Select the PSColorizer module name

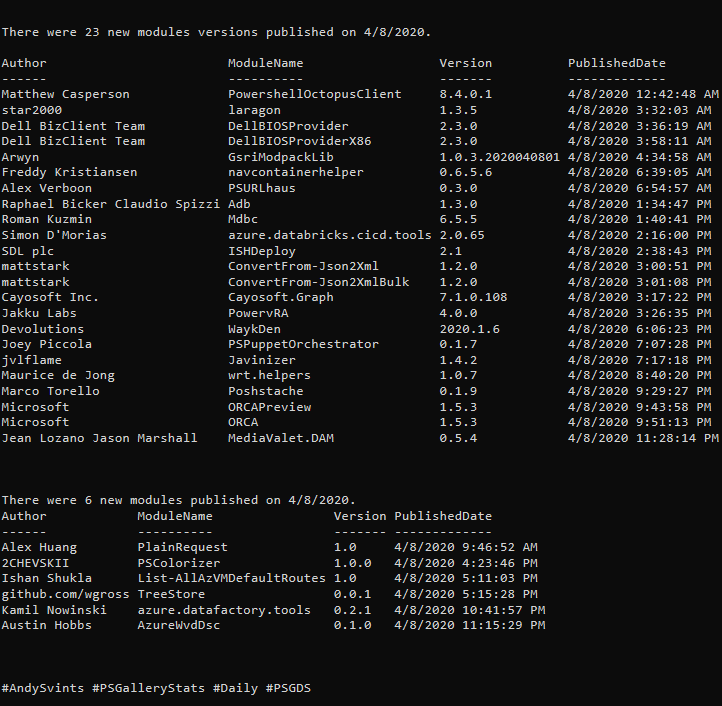click(179, 563)
